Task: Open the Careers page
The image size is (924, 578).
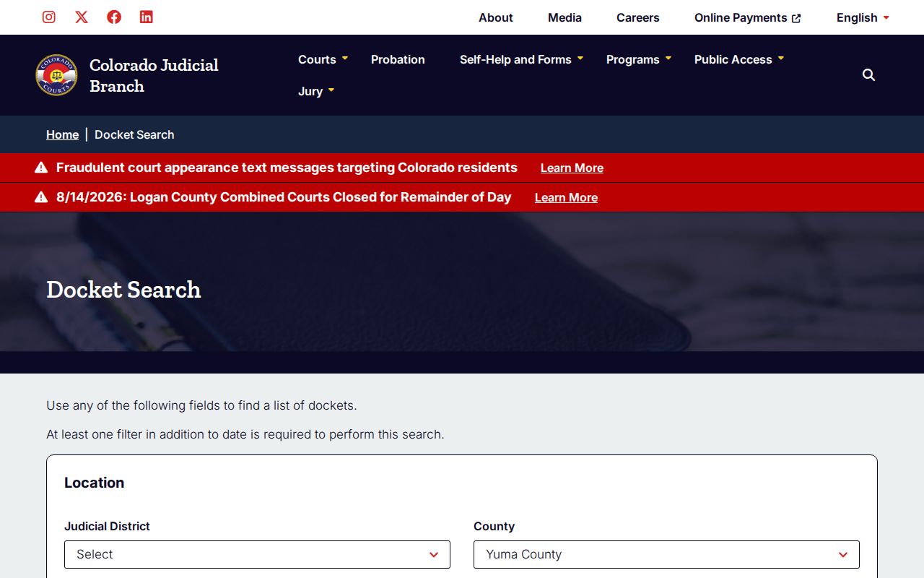Action: click(638, 17)
